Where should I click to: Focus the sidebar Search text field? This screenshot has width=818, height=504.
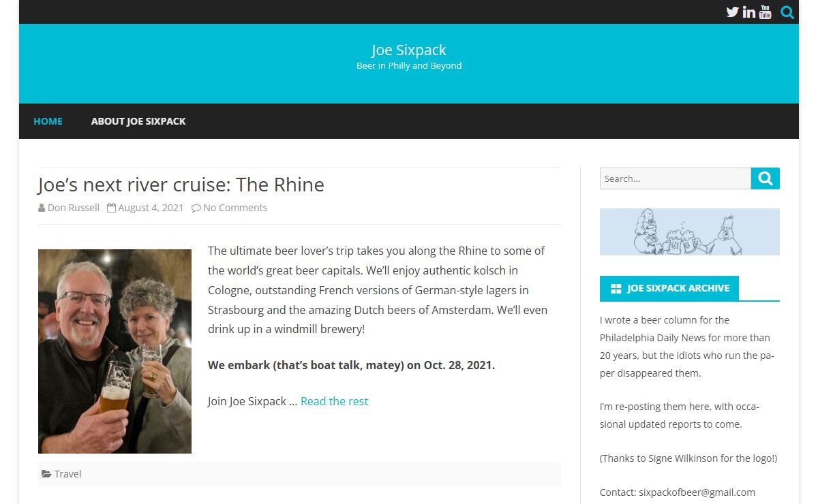point(675,178)
